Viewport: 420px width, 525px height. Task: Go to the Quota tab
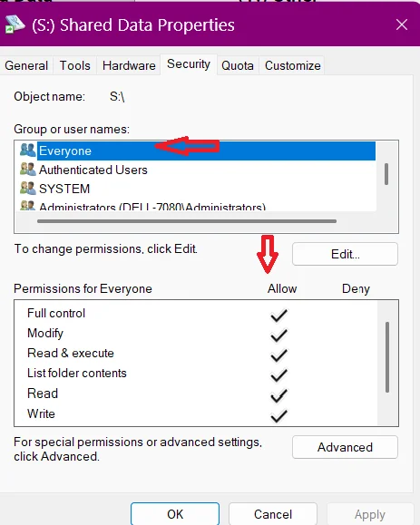(x=238, y=65)
